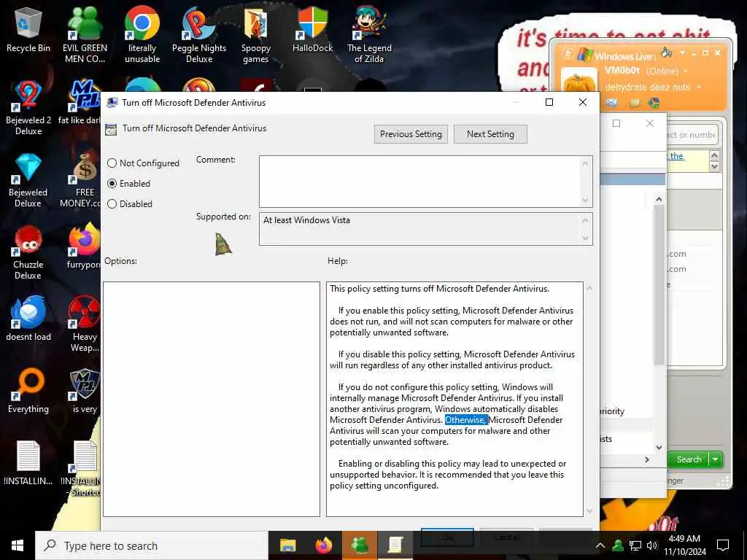This screenshot has height=560, width=747.
Task: Open the !INSTALLIN text file icon
Action: click(x=28, y=462)
